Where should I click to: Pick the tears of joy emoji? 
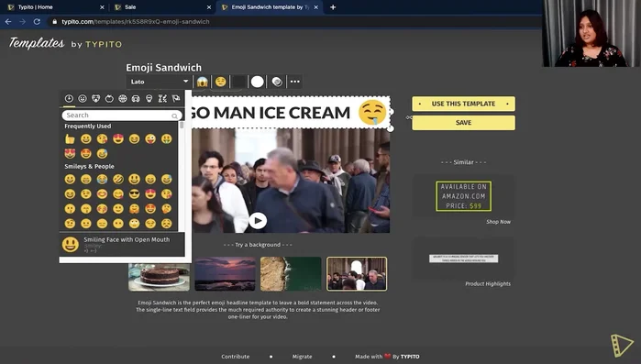point(102,179)
